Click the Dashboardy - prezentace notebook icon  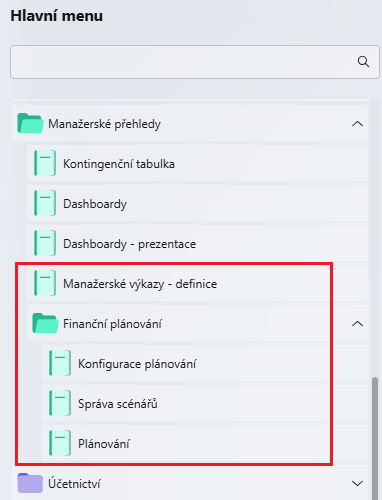[45, 243]
